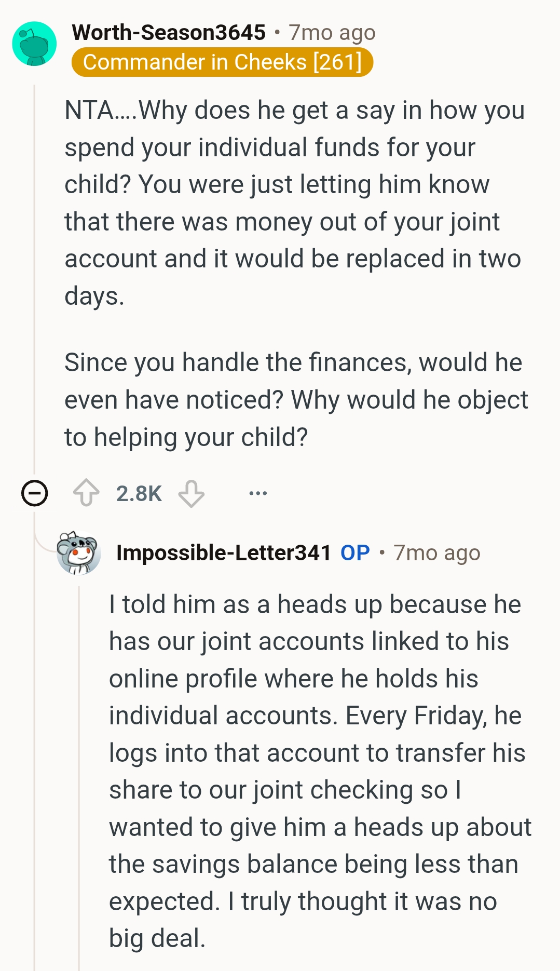The width and height of the screenshot is (560, 971).
Task: Open Impossible-Letter341's profile via username
Action: [x=224, y=553]
